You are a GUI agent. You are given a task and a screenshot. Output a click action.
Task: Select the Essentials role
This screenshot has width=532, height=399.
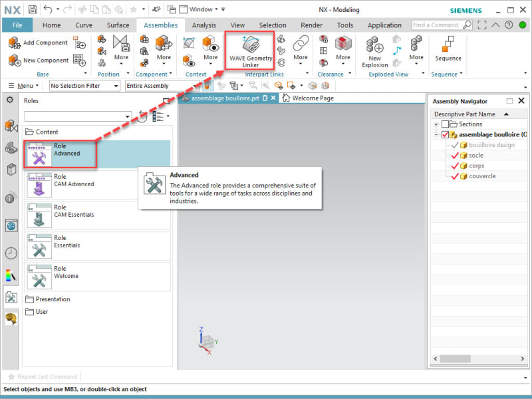coord(97,245)
